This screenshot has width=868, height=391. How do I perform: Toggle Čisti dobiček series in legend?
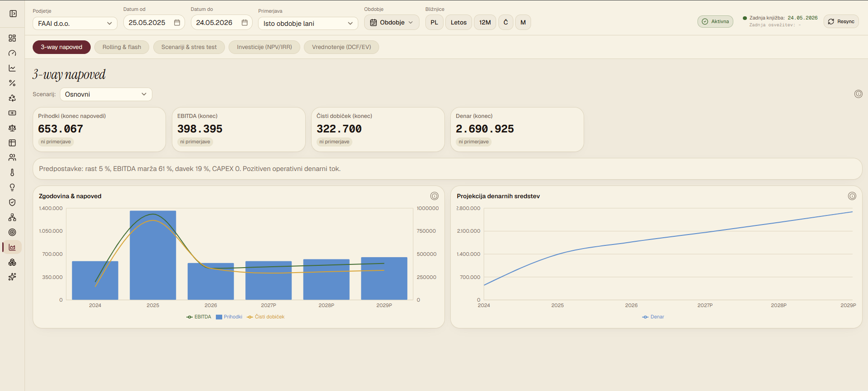click(266, 317)
